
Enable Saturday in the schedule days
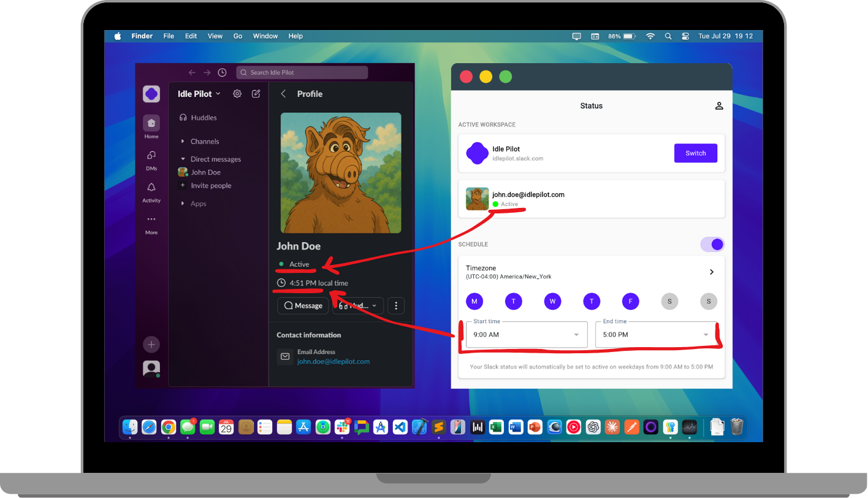669,301
